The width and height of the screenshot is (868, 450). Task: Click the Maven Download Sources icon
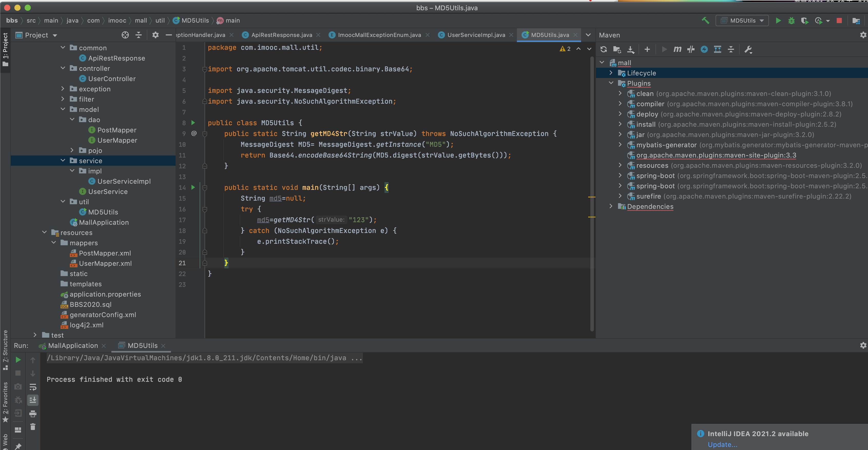[x=630, y=50]
